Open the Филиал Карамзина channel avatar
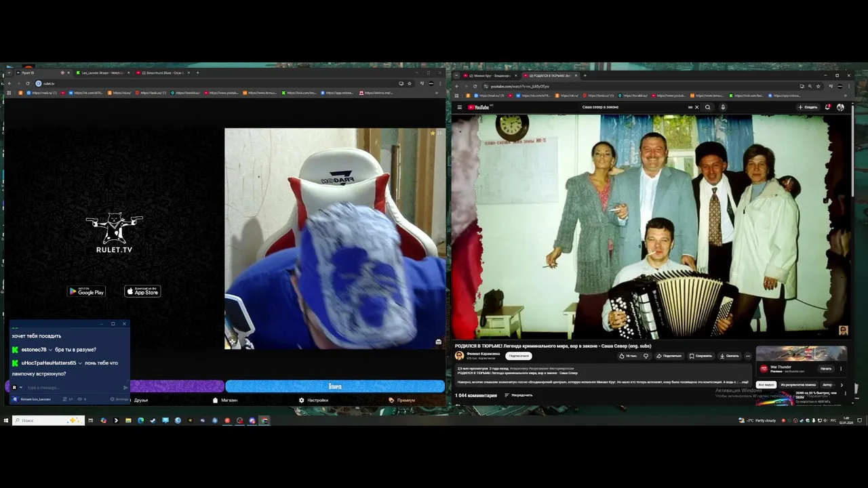Image resolution: width=868 pixels, height=488 pixels. coord(459,356)
